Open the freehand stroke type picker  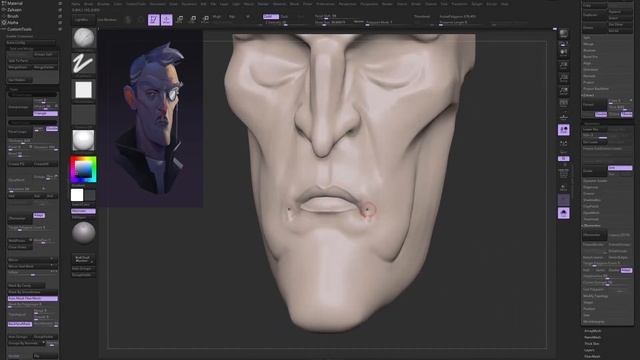pos(84,64)
